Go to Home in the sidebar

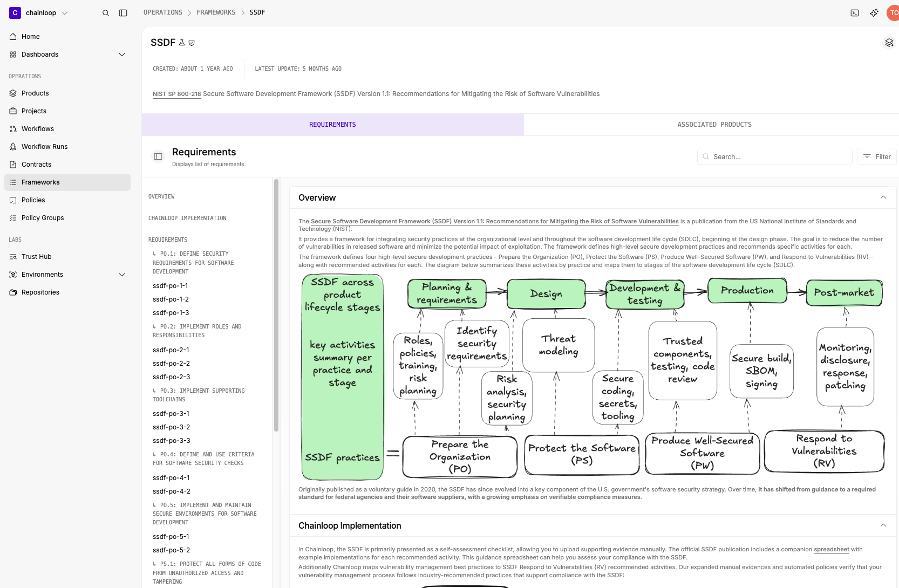pyautogui.click(x=67, y=37)
